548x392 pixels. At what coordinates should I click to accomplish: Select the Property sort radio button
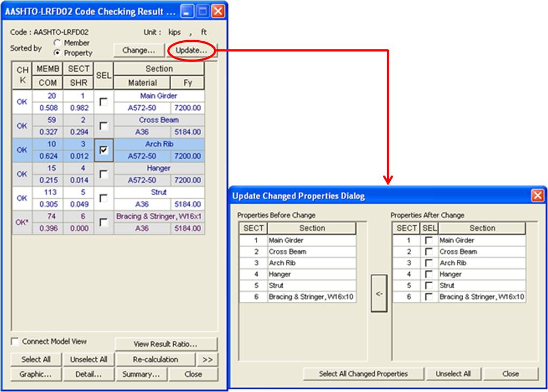tap(57, 53)
